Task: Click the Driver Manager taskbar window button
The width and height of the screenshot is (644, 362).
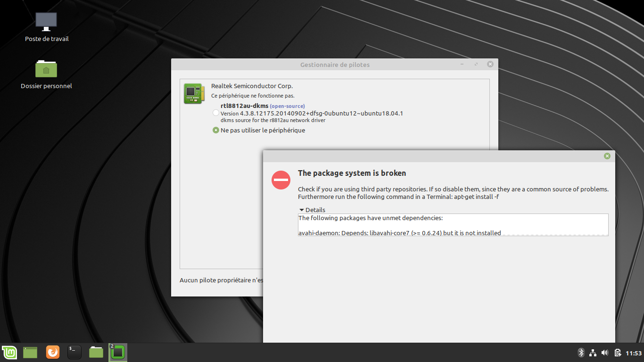Action: pos(118,352)
